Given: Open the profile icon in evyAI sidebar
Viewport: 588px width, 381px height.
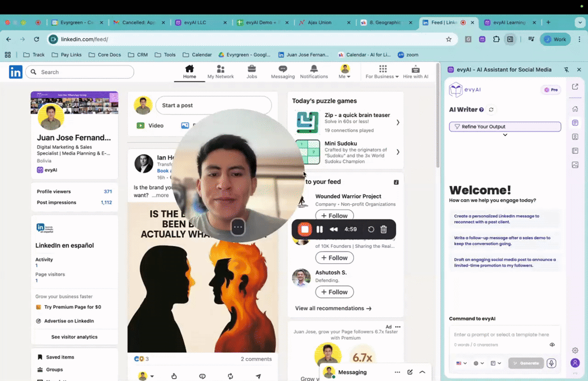Looking at the screenshot, I should [x=574, y=137].
